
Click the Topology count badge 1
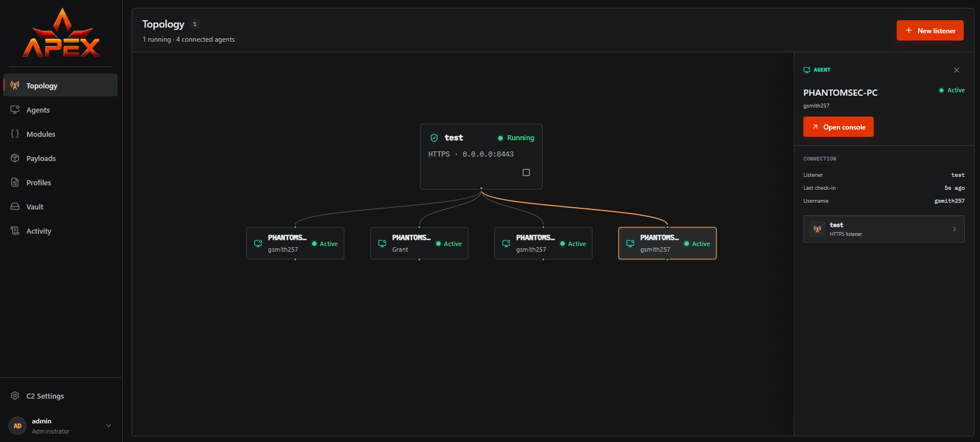click(195, 24)
